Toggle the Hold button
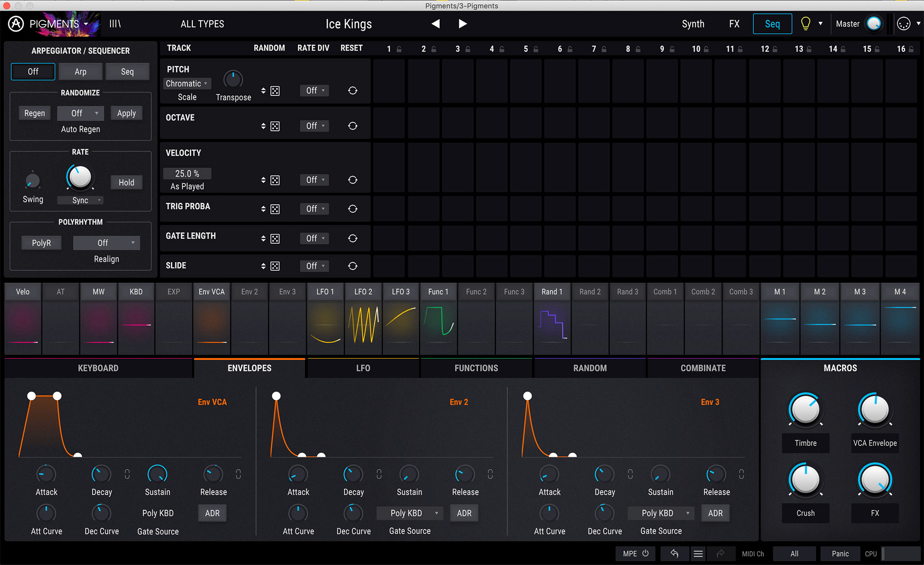This screenshot has height=565, width=924. 126,183
